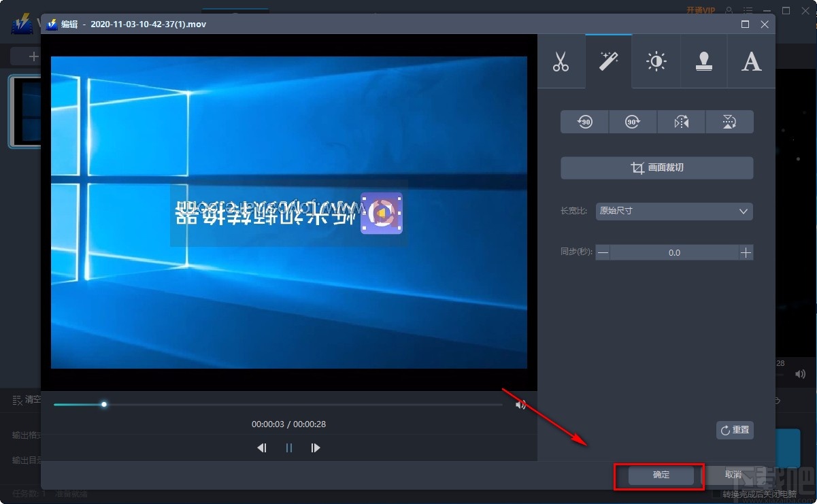Flip the video horizontally
Viewport: 817px width, 504px height.
pos(681,122)
